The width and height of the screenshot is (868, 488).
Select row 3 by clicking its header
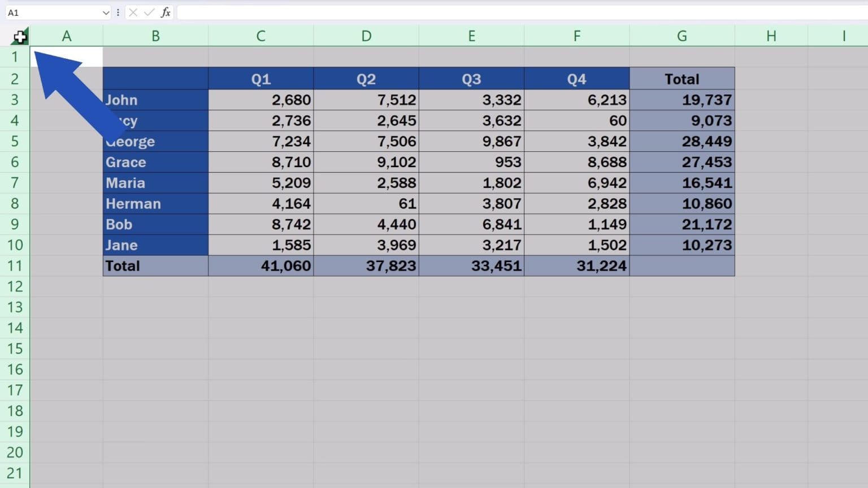pos(15,99)
